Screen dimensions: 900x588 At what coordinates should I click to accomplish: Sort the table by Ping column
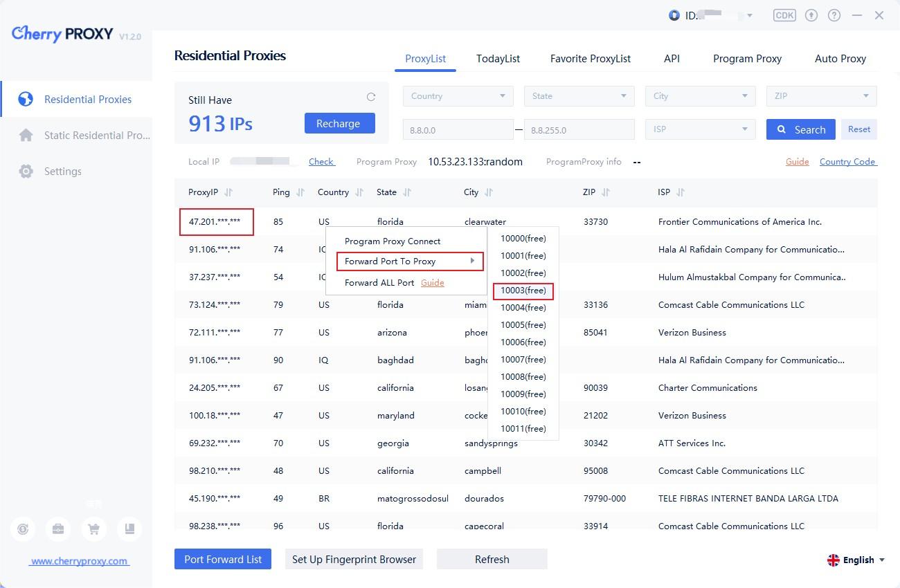[x=300, y=192]
